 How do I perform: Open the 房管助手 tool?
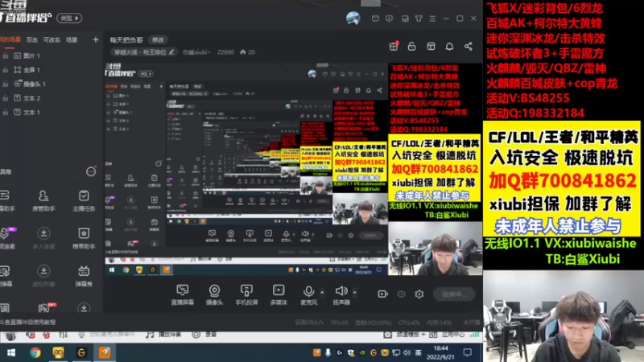[43, 200]
